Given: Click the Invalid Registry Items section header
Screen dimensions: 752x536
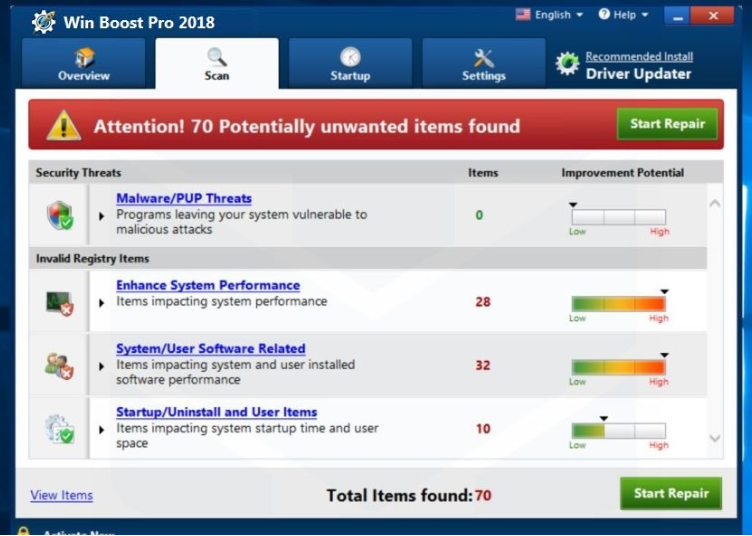Looking at the screenshot, I should [93, 259].
